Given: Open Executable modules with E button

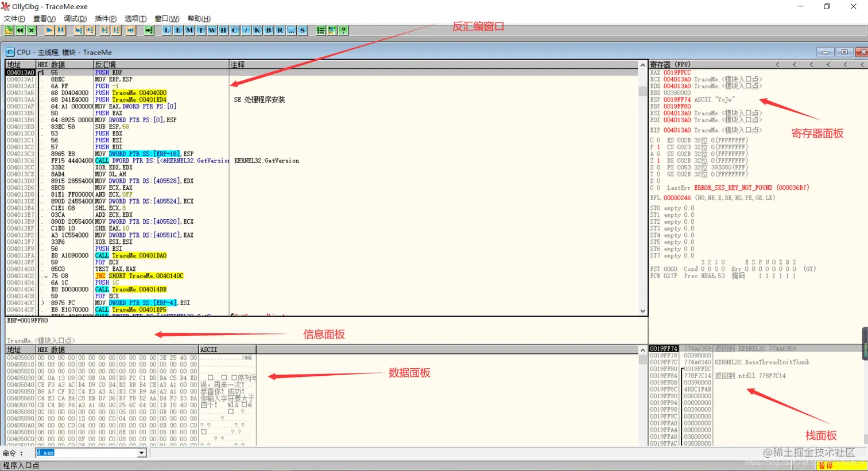Looking at the screenshot, I should 179,30.
